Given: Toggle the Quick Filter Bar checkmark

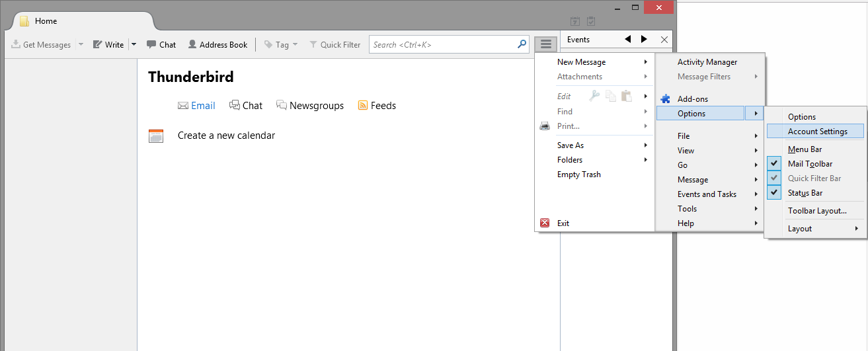Looking at the screenshot, I should pos(775,178).
